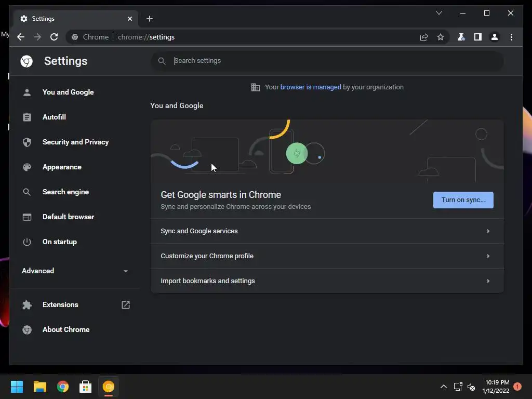Open File Explorer from taskbar
Image resolution: width=532 pixels, height=399 pixels.
coord(39,387)
